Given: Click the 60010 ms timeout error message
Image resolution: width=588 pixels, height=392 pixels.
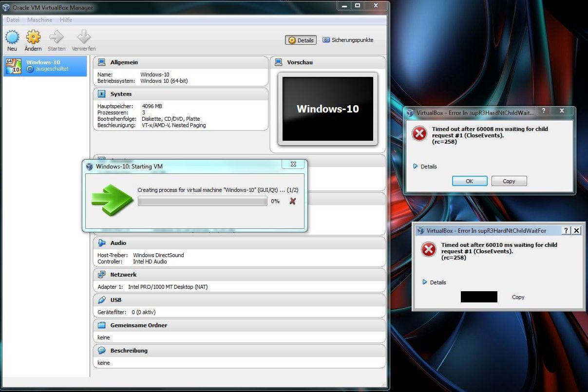Looking at the screenshot, I should click(499, 251).
